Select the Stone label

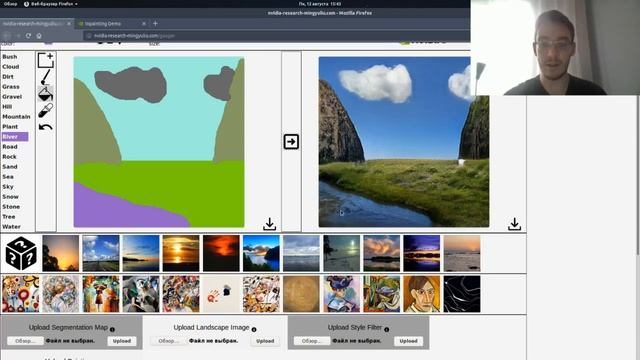11,207
